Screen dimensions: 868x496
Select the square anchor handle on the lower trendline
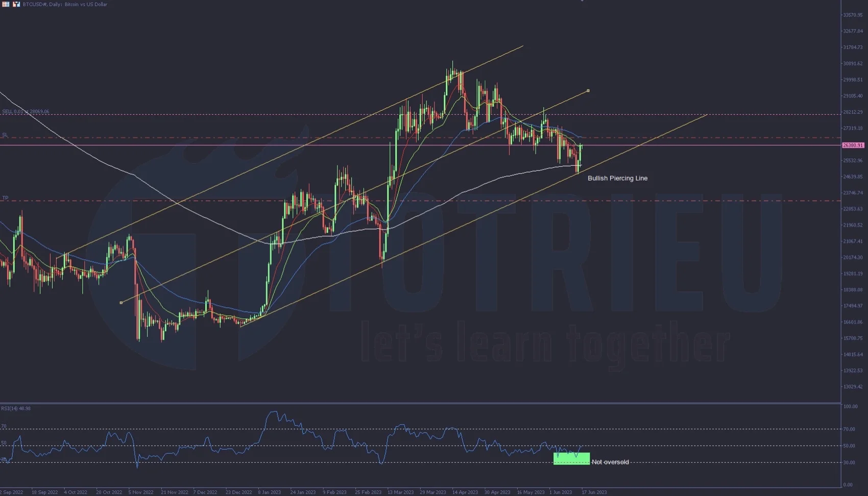point(121,303)
